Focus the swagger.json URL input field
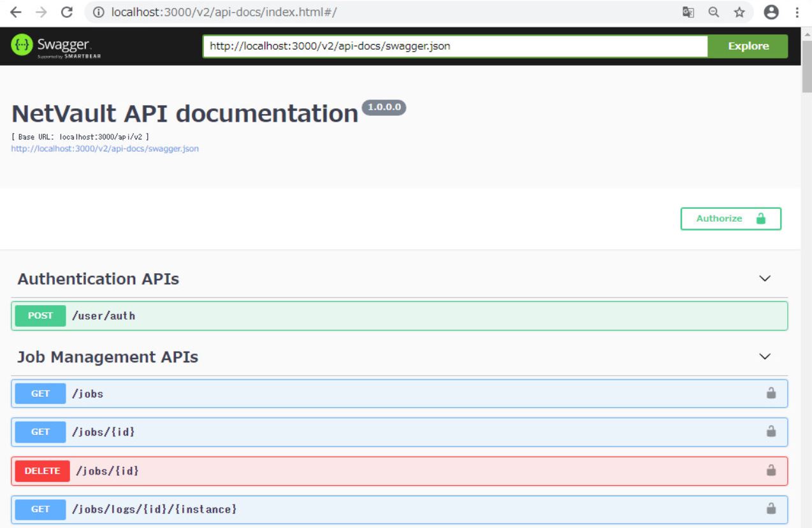The width and height of the screenshot is (812, 528). pos(455,46)
